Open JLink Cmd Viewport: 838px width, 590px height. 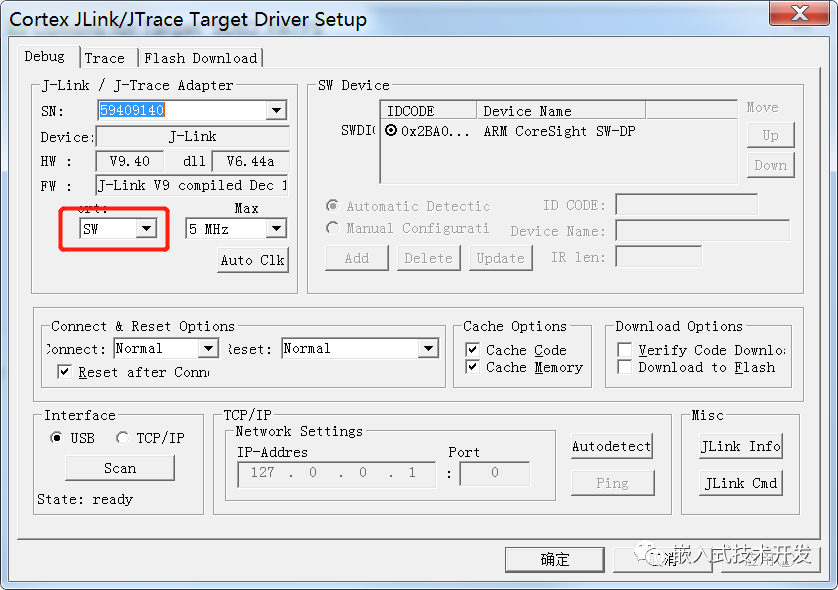click(x=741, y=483)
